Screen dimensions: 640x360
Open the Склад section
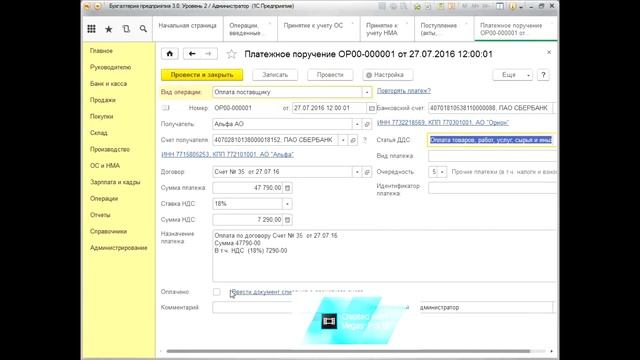[x=99, y=133]
